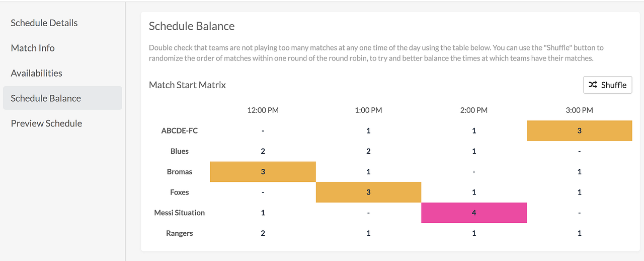Open Schedule Details section

[44, 23]
